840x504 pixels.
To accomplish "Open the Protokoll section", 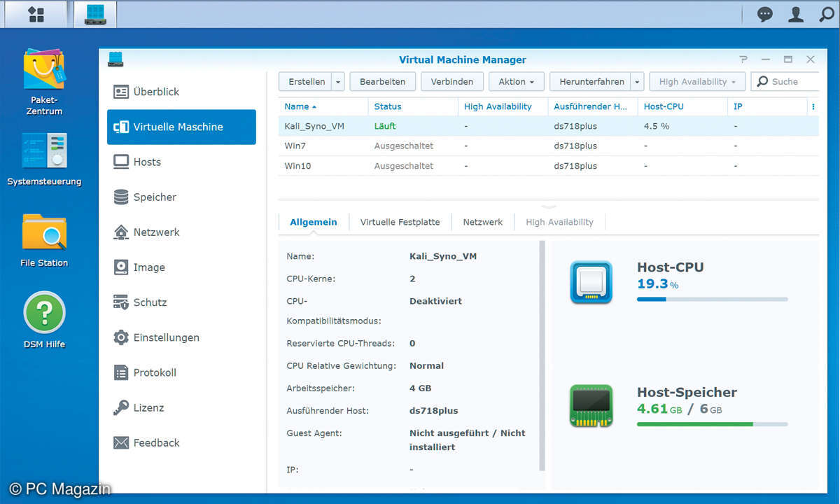I will pos(182,372).
